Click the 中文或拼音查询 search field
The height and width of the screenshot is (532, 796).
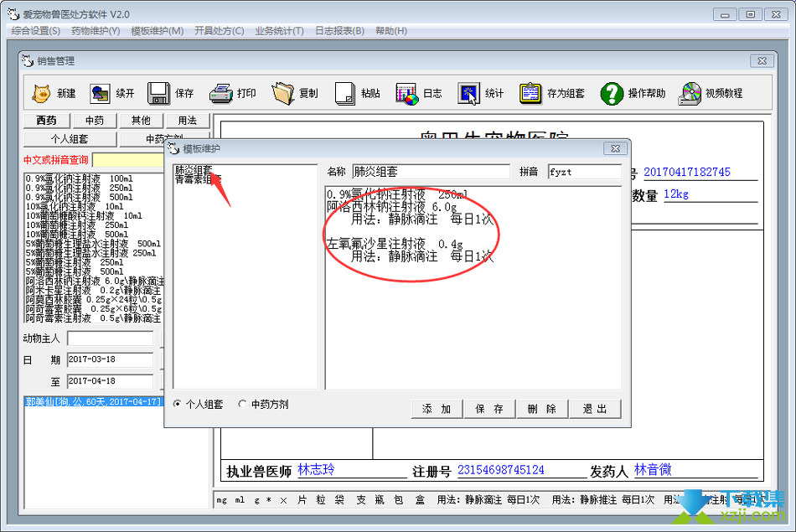click(129, 160)
